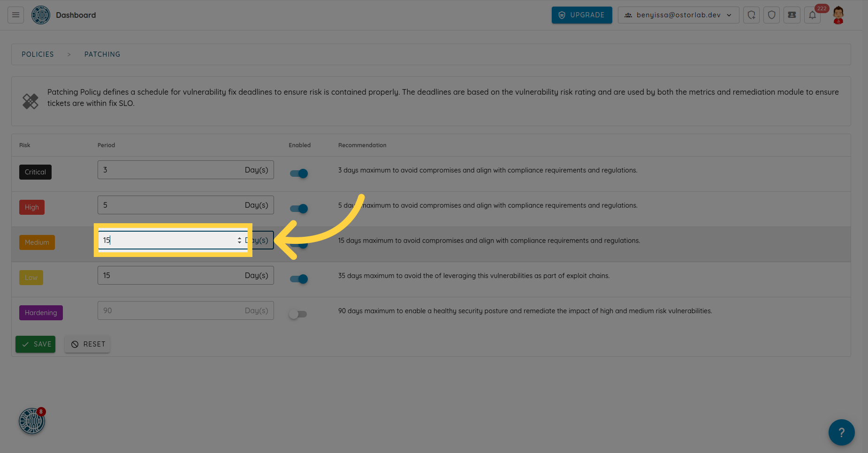Turn off the Low risk toggle
The image size is (868, 453).
pyautogui.click(x=299, y=279)
